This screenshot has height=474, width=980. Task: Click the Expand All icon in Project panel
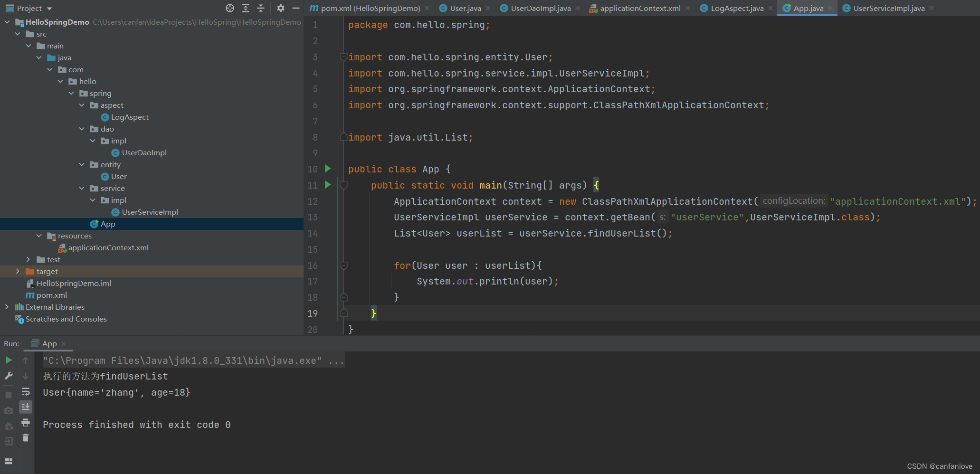click(x=246, y=8)
